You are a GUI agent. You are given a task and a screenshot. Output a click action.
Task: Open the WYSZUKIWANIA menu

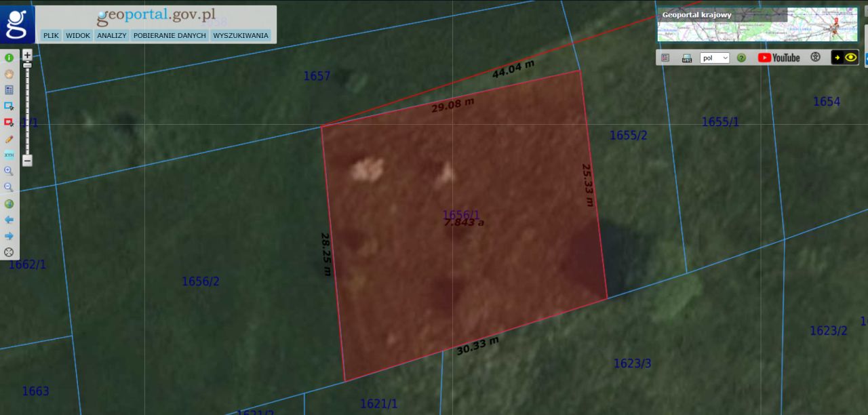(241, 35)
